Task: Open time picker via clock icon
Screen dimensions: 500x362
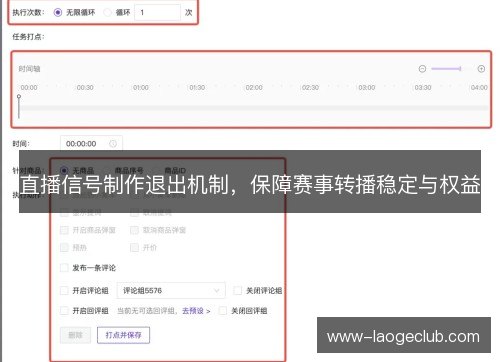Action: [x=113, y=144]
